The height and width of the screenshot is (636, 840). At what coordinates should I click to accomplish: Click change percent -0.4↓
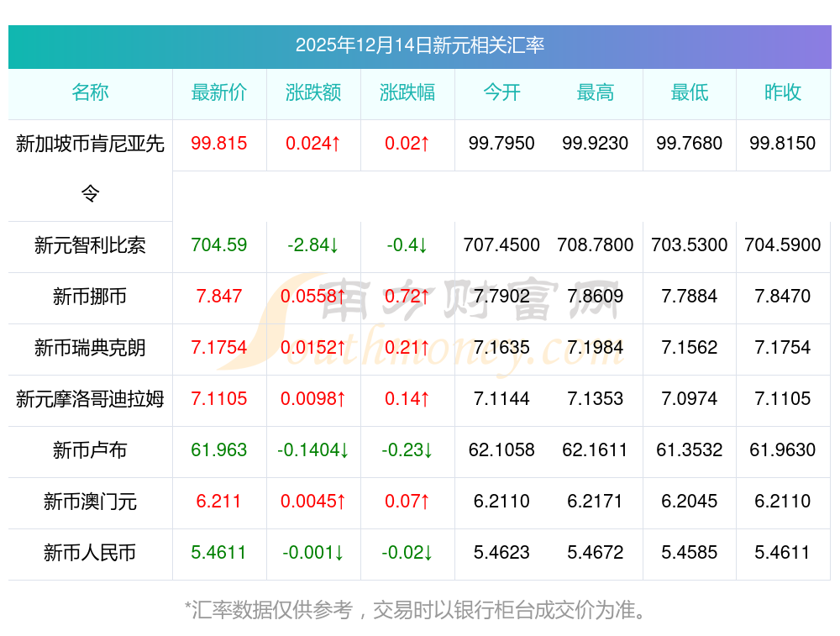(x=407, y=244)
